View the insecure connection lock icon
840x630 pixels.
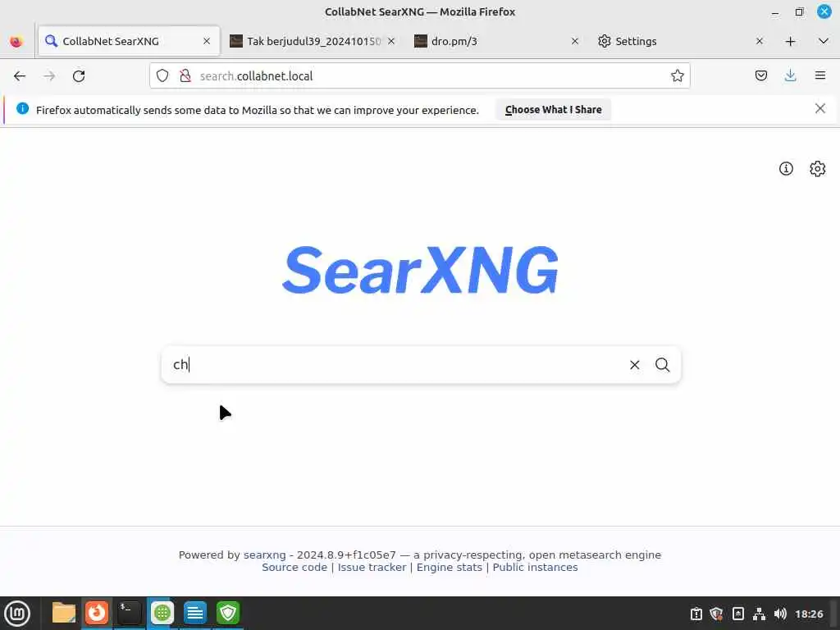[x=185, y=76]
